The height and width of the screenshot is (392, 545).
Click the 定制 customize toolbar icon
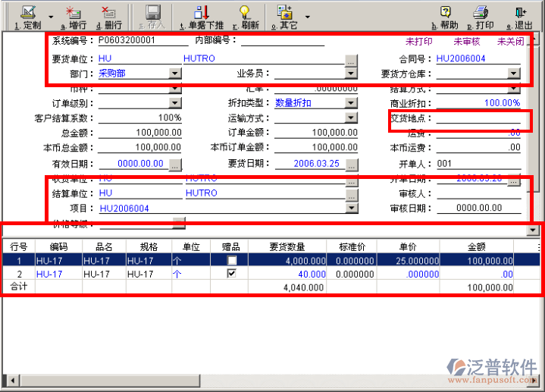click(27, 13)
